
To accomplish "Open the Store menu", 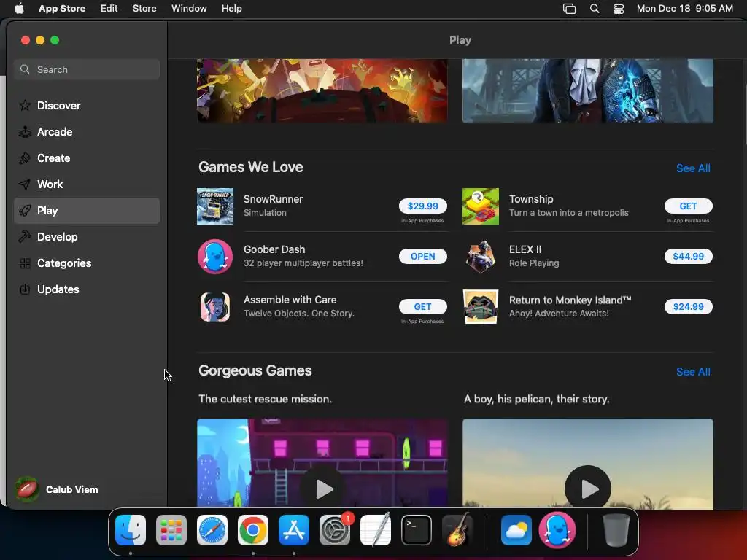I will click(x=144, y=9).
